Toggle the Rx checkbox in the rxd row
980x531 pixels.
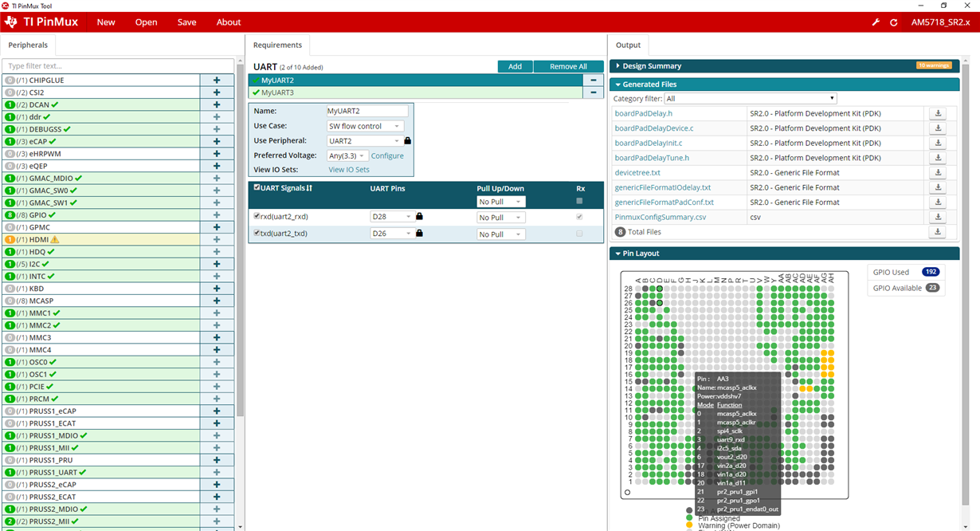579,217
